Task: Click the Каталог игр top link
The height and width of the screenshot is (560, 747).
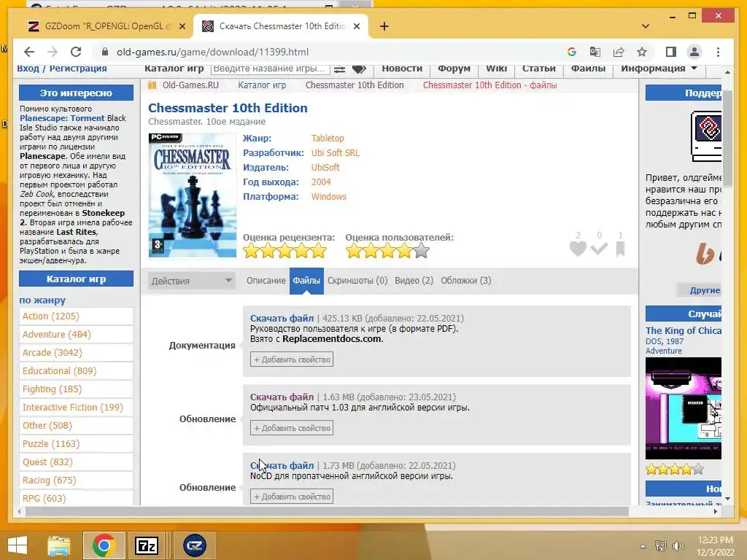Action: pyautogui.click(x=174, y=69)
